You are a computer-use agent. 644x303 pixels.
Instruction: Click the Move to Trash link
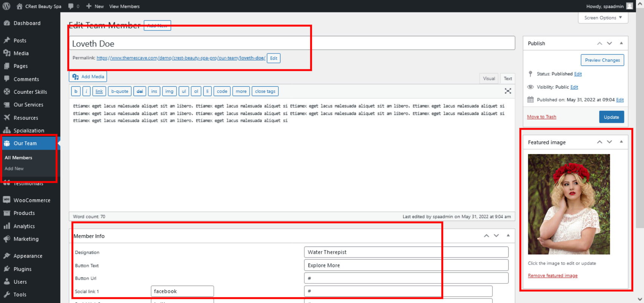pyautogui.click(x=541, y=117)
